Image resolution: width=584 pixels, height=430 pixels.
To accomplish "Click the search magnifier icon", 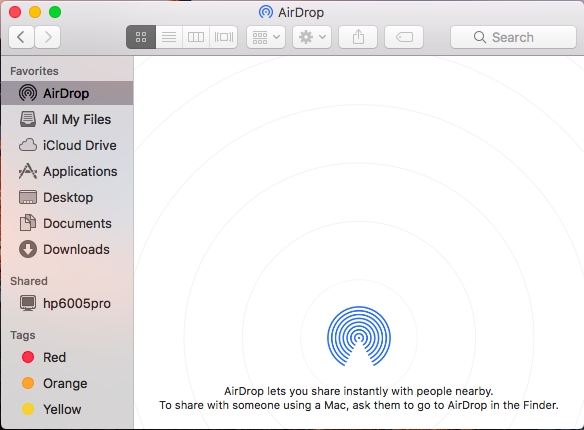I will click(480, 37).
